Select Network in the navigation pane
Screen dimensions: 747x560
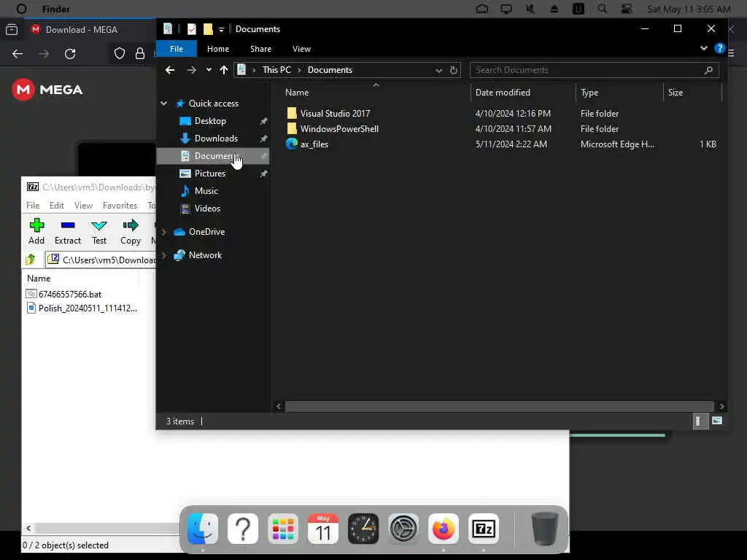pyautogui.click(x=205, y=255)
